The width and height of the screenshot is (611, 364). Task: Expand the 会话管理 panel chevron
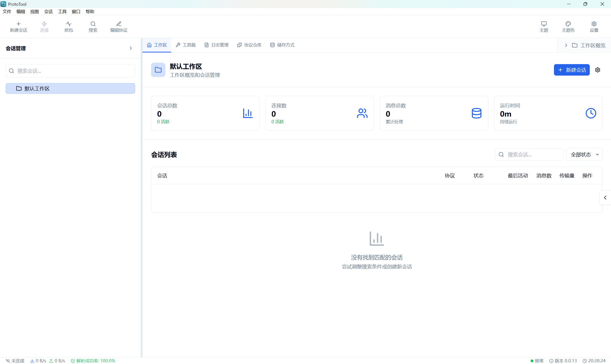(131, 48)
